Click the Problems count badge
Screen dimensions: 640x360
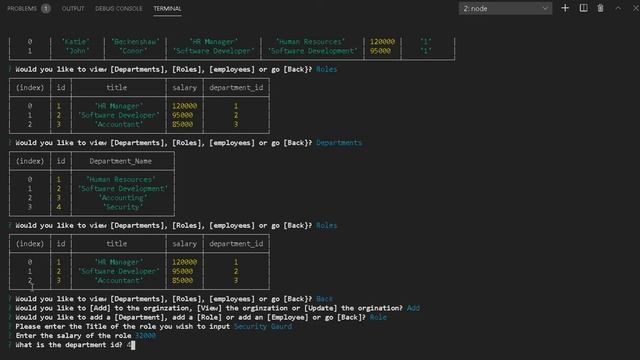point(46,8)
